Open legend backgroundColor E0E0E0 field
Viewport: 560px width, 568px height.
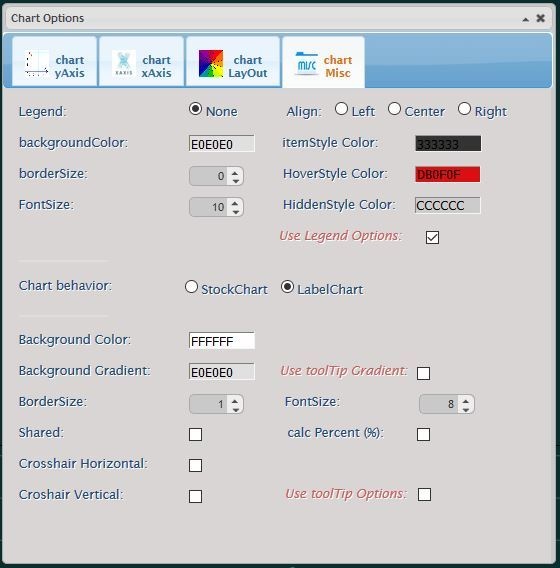point(222,143)
